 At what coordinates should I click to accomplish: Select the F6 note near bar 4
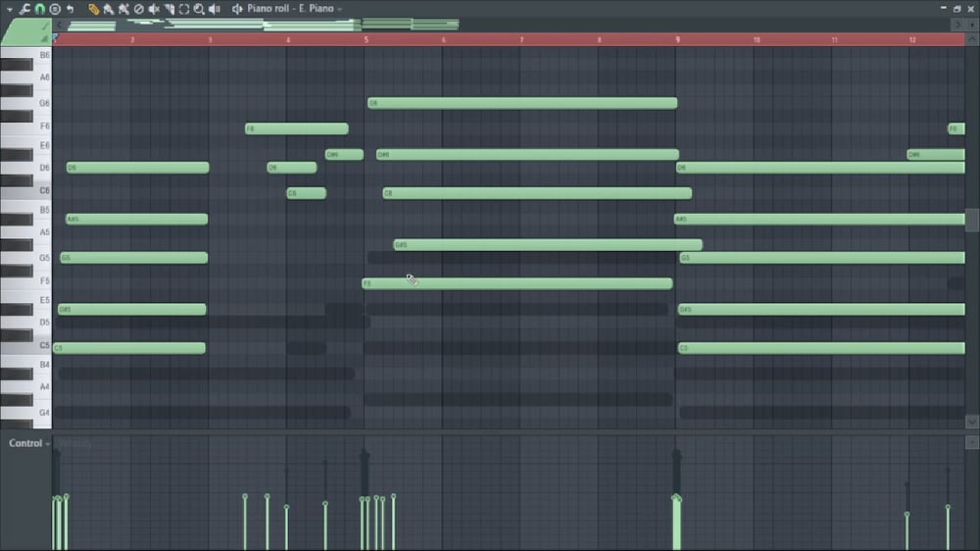297,128
